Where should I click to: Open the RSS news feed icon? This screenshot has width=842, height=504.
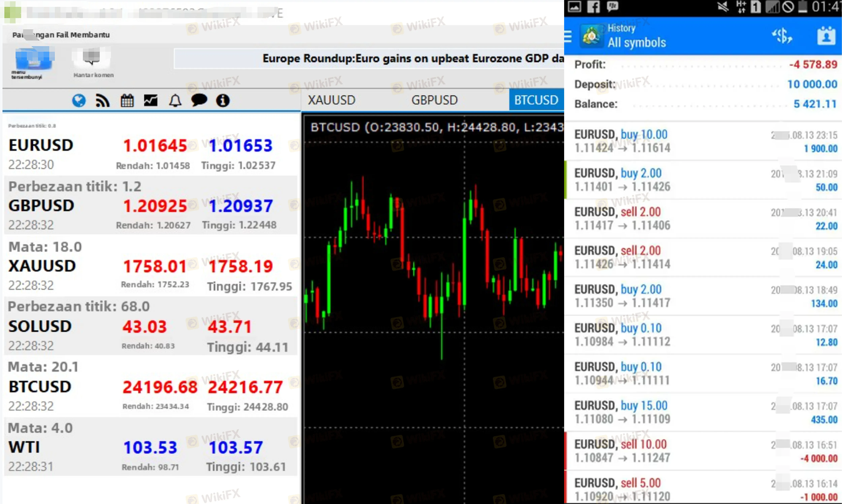102,100
